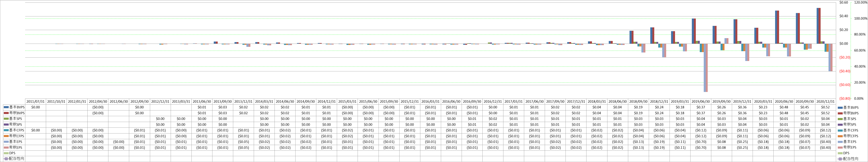The image size is (868, 162).
Task: Click the $0.00 primary axis label
Action: tap(844, 43)
